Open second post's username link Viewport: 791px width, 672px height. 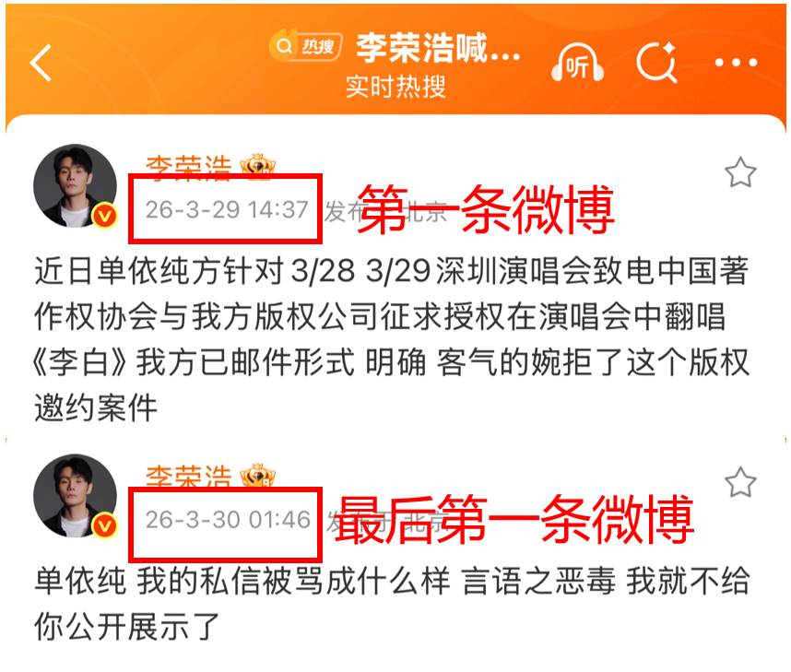click(189, 477)
